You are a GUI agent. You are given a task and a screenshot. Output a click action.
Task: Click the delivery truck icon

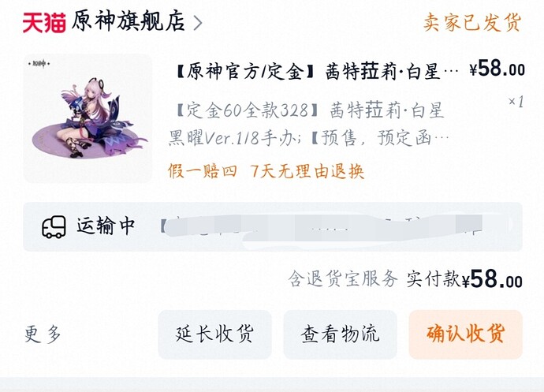point(54,226)
